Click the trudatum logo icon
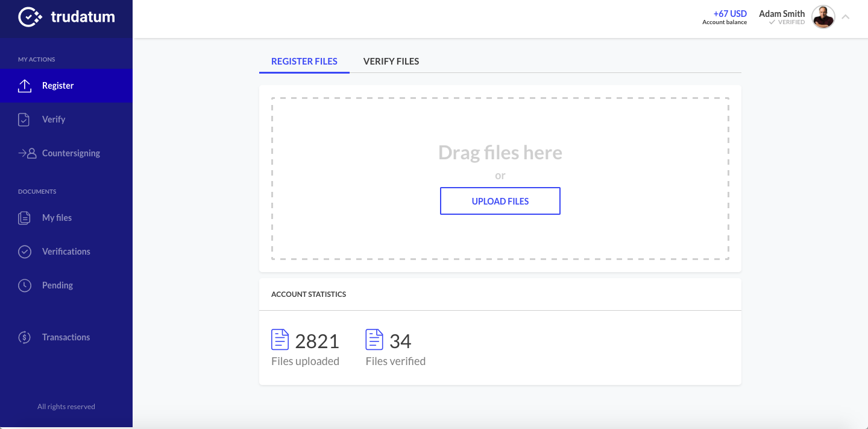 [x=30, y=17]
